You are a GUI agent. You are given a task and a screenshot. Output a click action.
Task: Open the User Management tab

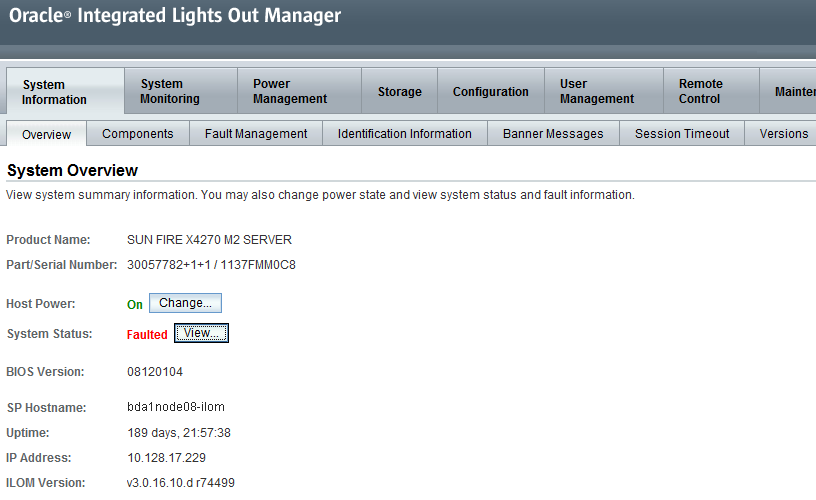[604, 91]
